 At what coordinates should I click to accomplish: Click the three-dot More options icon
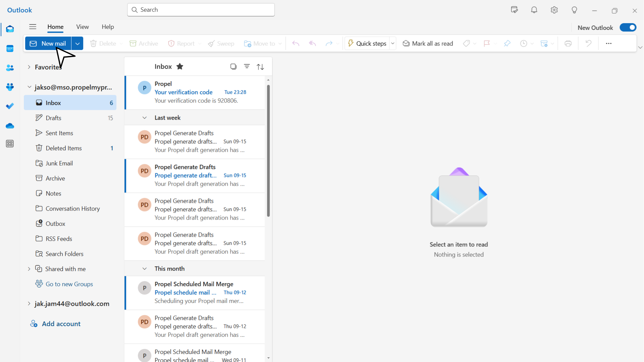click(x=609, y=44)
